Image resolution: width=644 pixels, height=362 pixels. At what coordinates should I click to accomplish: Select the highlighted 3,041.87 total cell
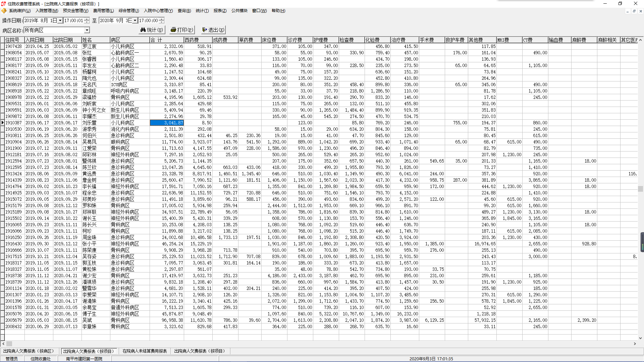pyautogui.click(x=167, y=123)
